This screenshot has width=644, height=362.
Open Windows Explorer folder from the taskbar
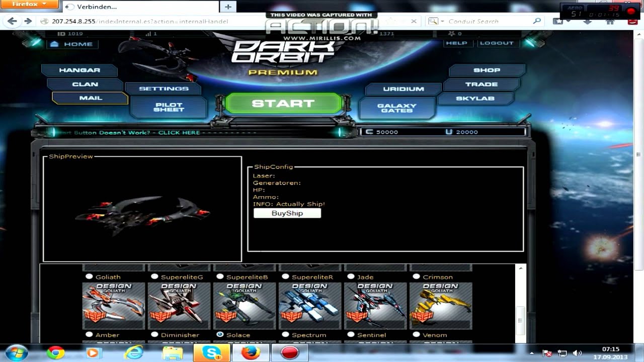point(173,353)
